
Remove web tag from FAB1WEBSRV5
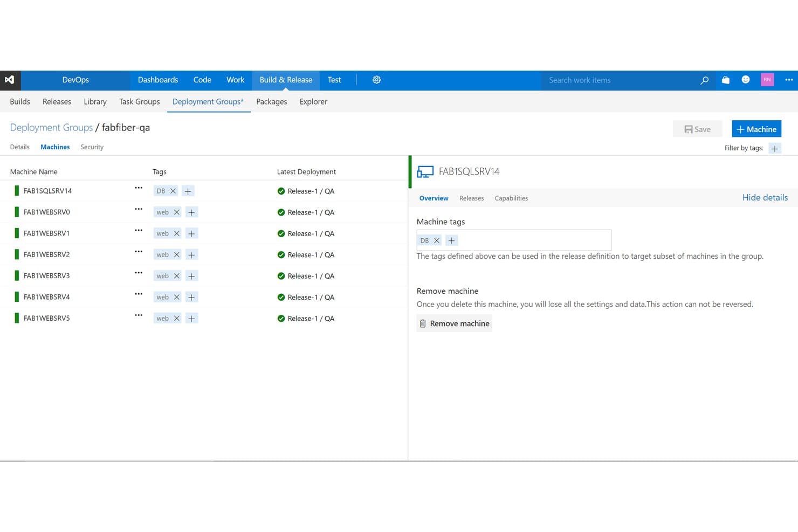[176, 319]
